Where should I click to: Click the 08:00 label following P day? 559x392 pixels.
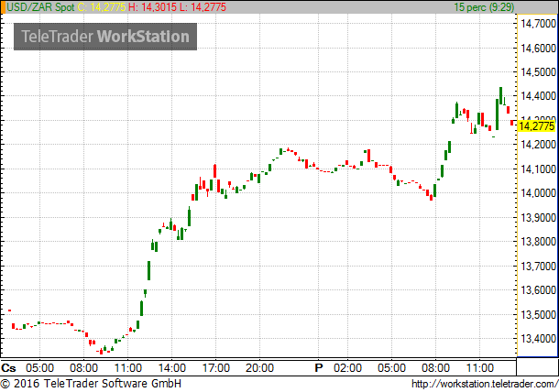tap(435, 367)
